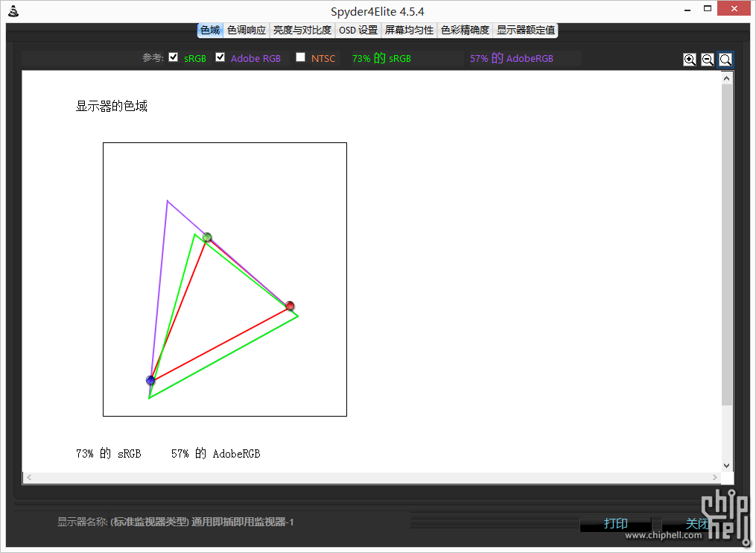Click the 显示器的色域 heading
The width and height of the screenshot is (756, 553).
tap(112, 106)
